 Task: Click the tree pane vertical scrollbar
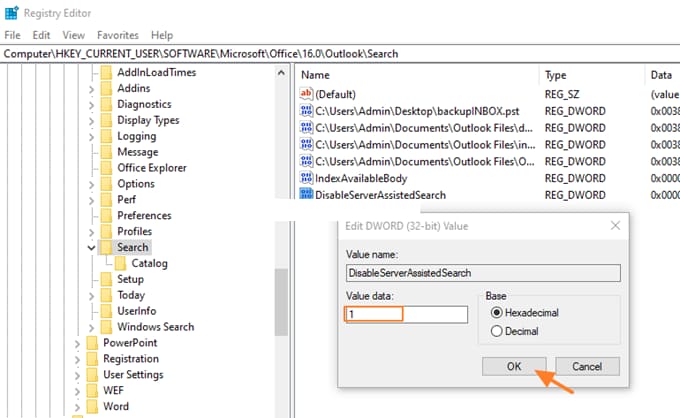(282, 300)
